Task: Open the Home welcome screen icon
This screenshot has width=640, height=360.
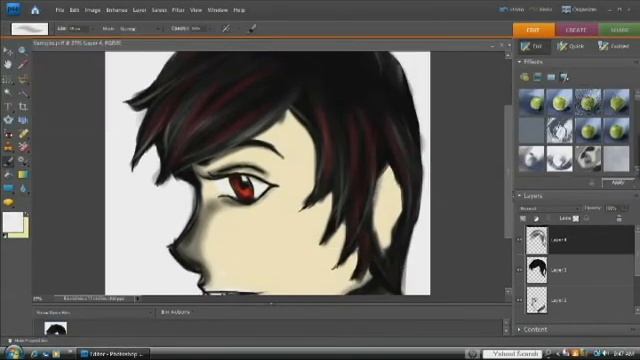Action: coord(35,10)
